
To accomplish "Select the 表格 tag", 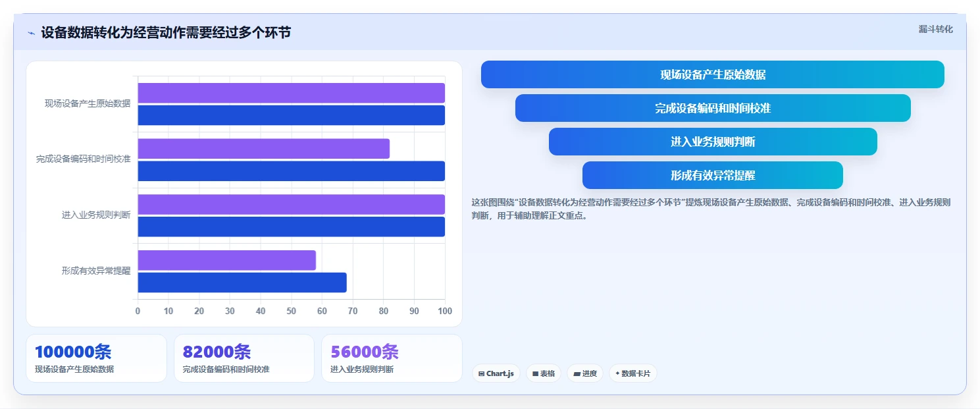I will [544, 373].
